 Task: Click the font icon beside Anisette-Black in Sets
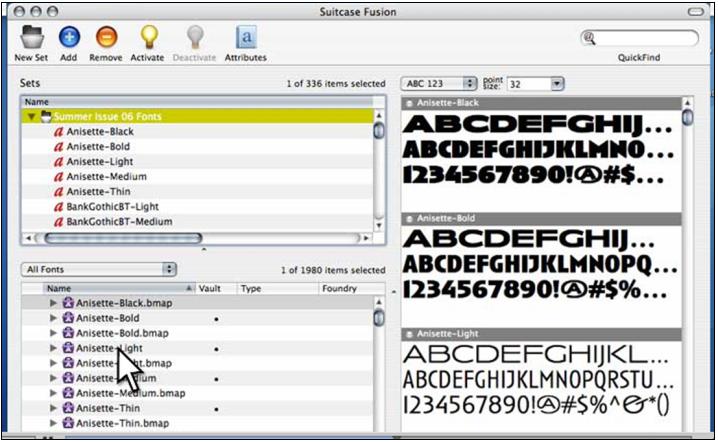point(58,132)
